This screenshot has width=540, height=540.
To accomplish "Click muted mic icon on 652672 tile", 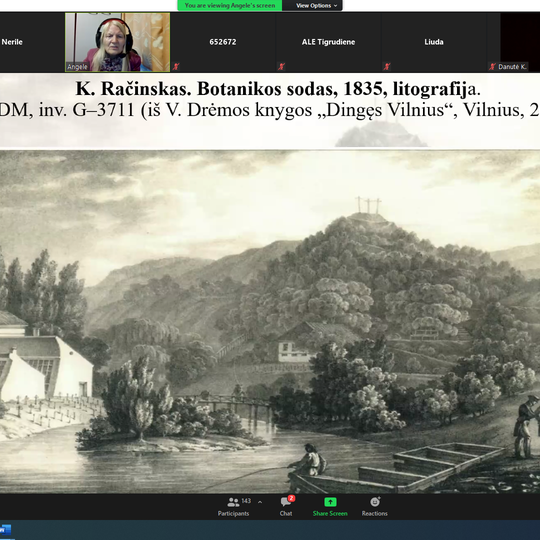I will (176, 66).
